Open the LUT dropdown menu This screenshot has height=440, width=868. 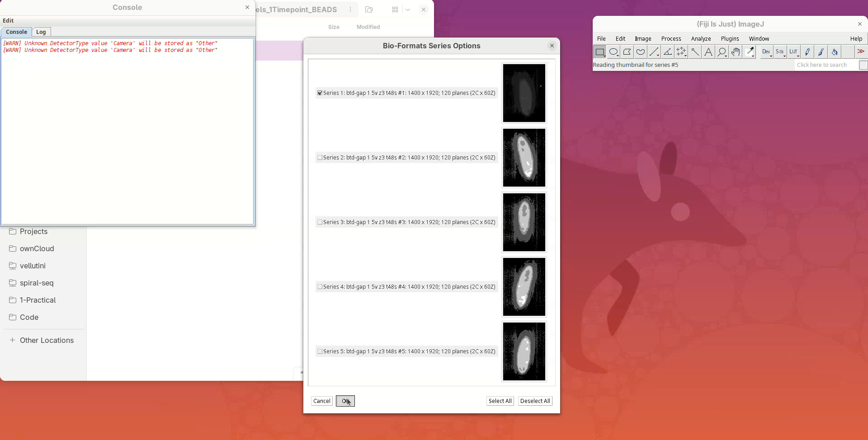coord(794,52)
